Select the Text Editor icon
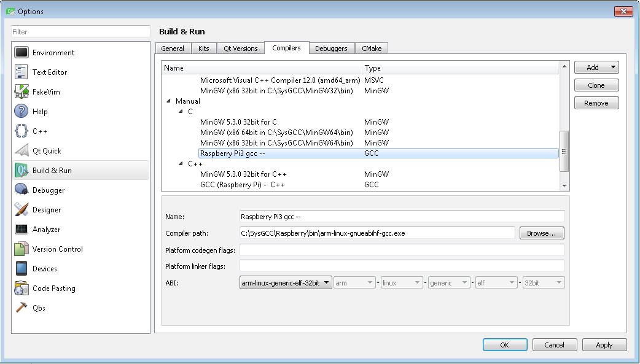The image size is (640, 364). [x=21, y=72]
